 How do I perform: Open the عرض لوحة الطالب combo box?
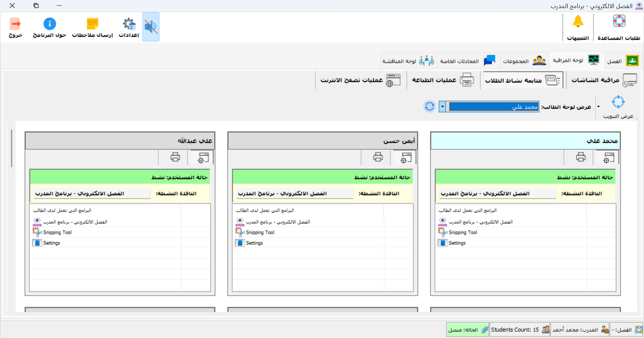[493, 106]
